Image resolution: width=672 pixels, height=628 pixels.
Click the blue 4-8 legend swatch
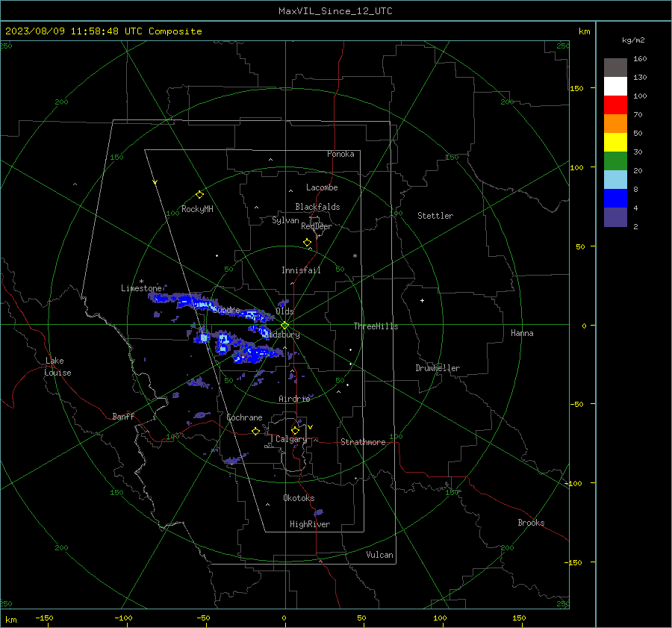[x=615, y=199]
